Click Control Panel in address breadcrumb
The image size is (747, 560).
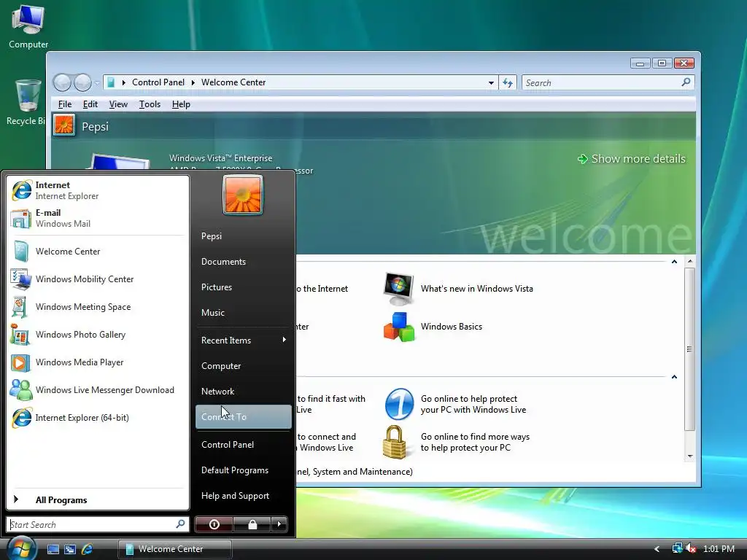tap(158, 82)
